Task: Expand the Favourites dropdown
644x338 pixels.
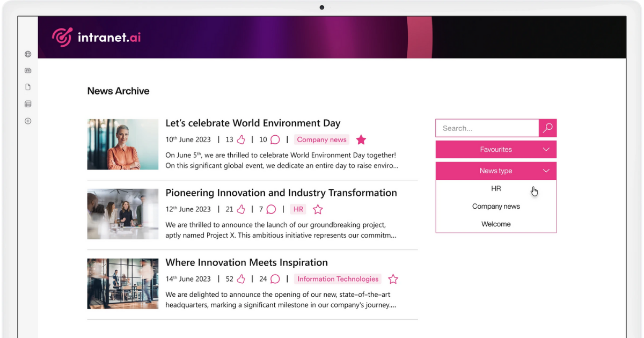Action: click(496, 150)
